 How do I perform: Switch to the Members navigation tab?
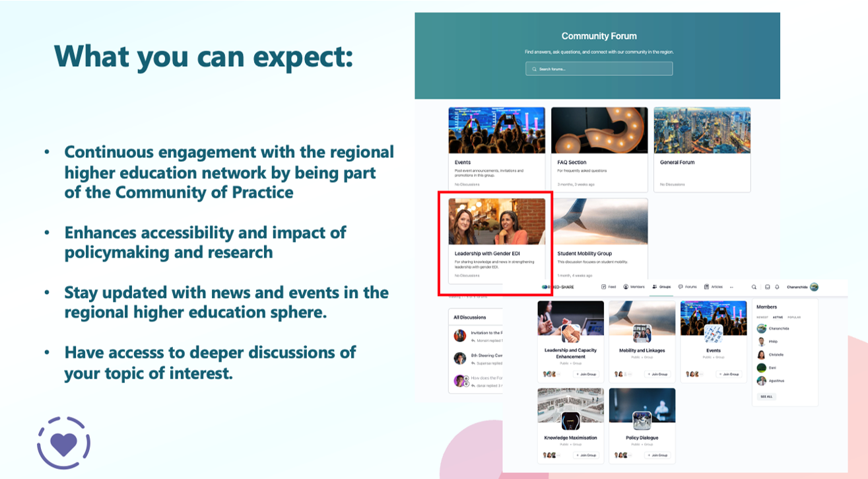pyautogui.click(x=634, y=287)
